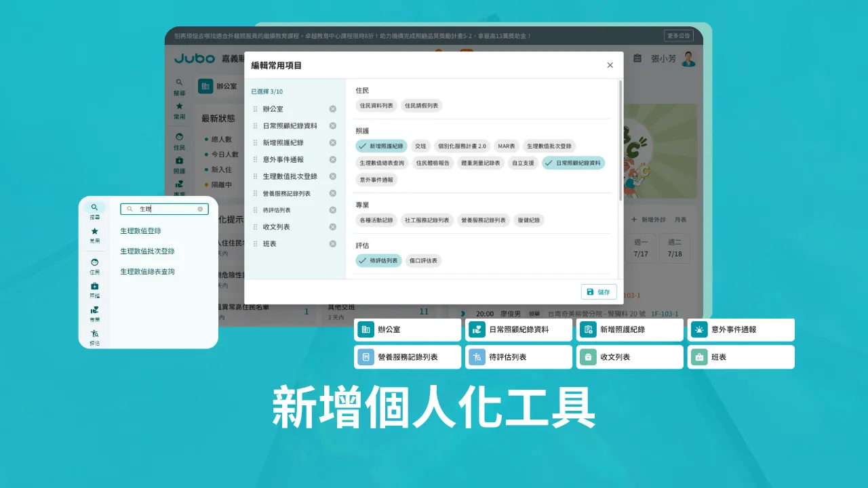Toggle the 體重測量記錄表 chip
This screenshot has width=868, height=488.
coord(480,163)
